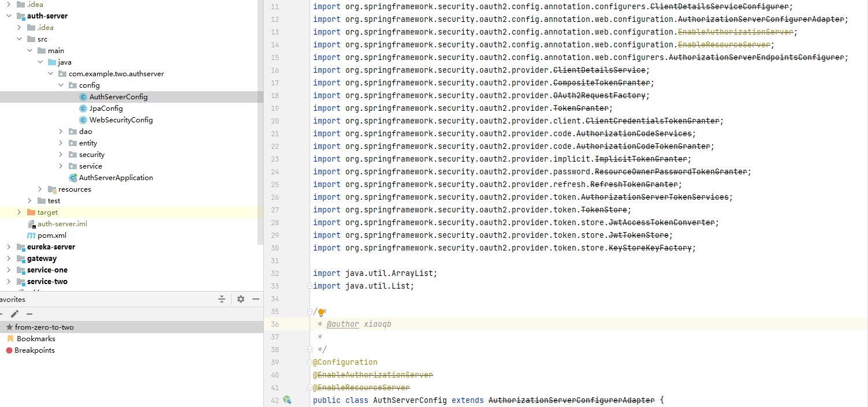
Task: Hide the Favorites panel with minimize dash
Action: click(256, 299)
